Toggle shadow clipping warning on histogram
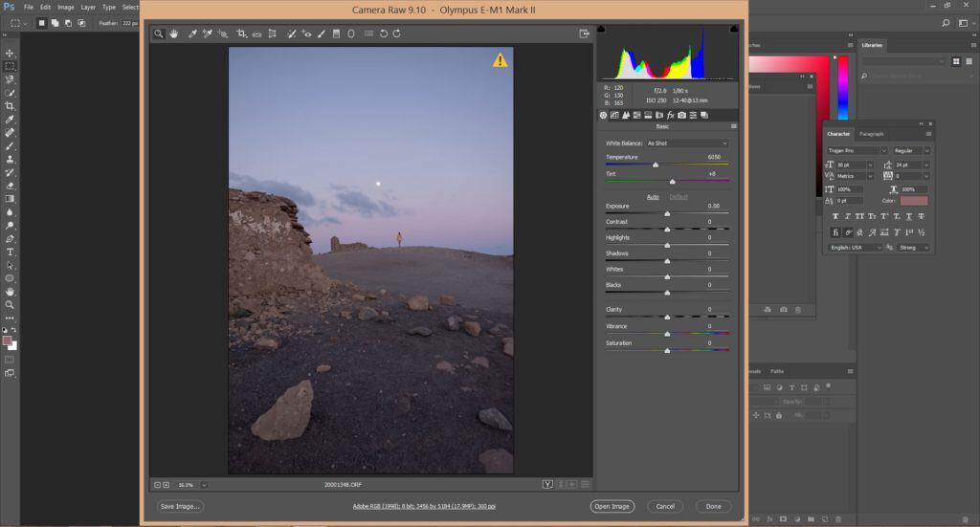 pyautogui.click(x=601, y=29)
